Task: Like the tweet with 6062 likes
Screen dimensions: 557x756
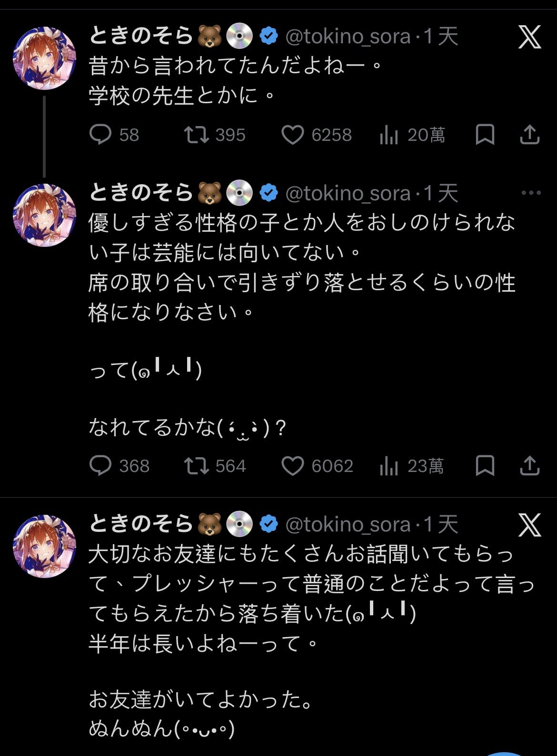Action: (292, 466)
